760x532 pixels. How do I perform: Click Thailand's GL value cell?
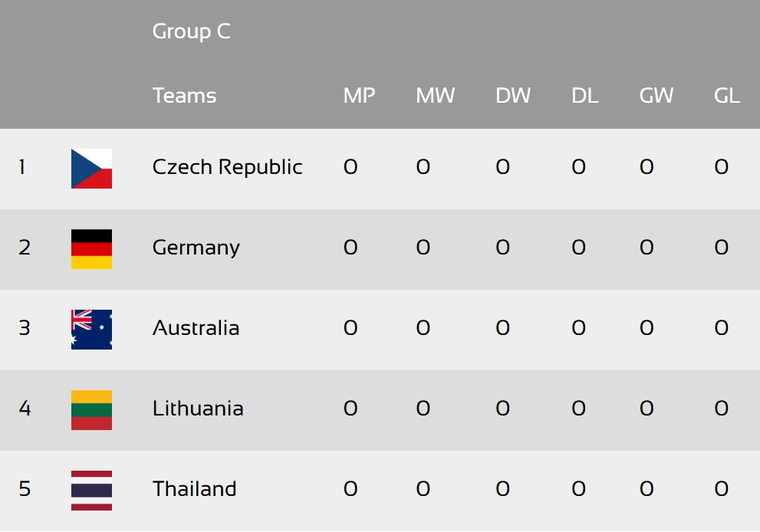point(721,489)
